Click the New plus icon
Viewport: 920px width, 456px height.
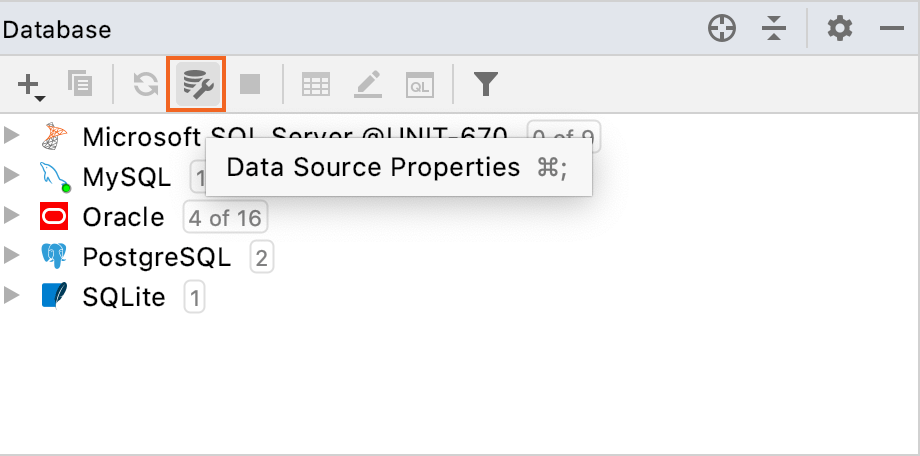[31, 86]
